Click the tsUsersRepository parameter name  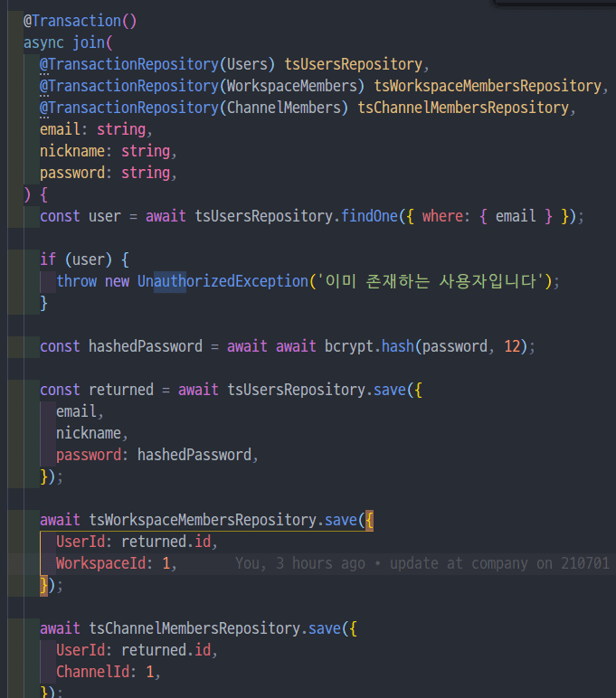(x=353, y=64)
